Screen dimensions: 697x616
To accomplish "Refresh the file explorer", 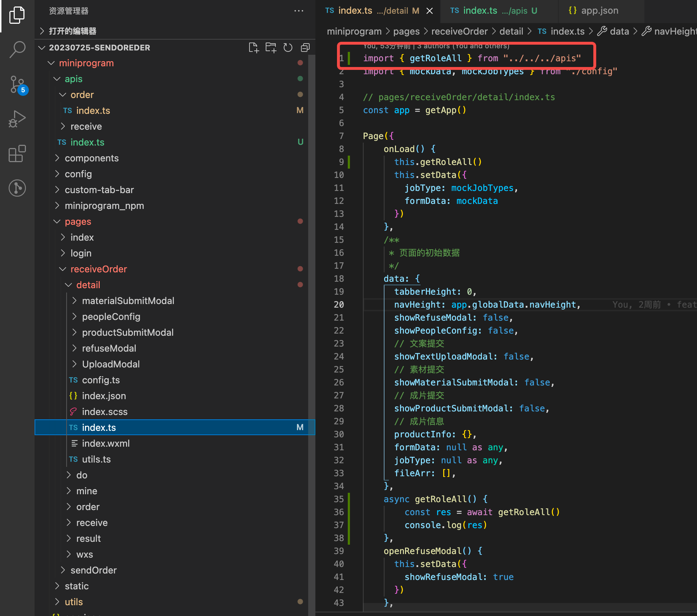I will [x=288, y=48].
